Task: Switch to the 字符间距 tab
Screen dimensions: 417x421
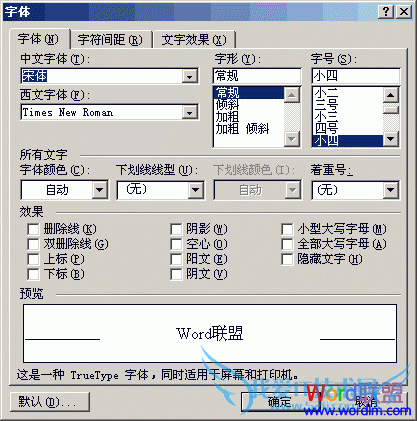Action: [111, 40]
